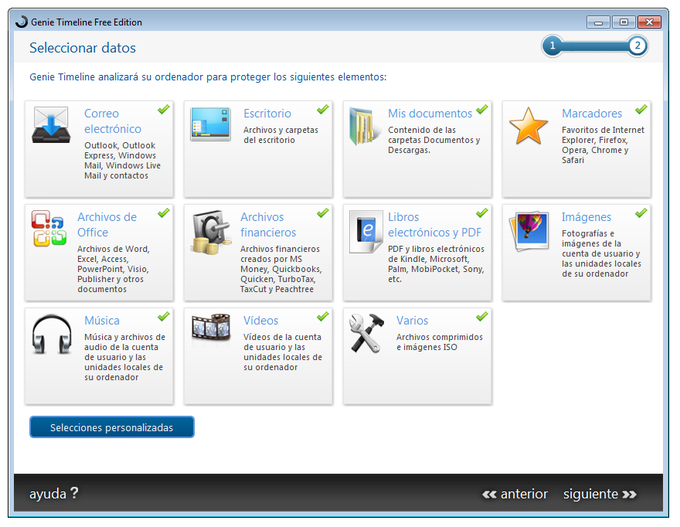680x527 pixels.
Task: Click 'Archivos y carpetas del escritorio' description
Action: pos(281,135)
